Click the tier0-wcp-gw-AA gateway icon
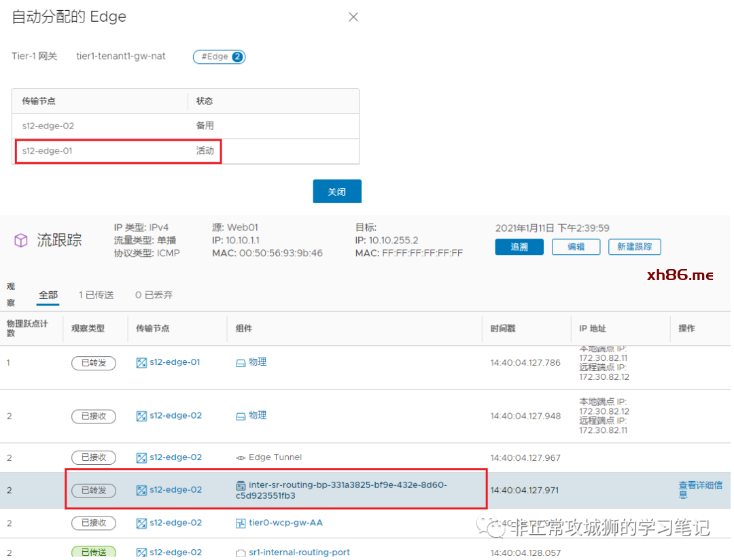Screen dimensions: 734x560 click(240, 523)
